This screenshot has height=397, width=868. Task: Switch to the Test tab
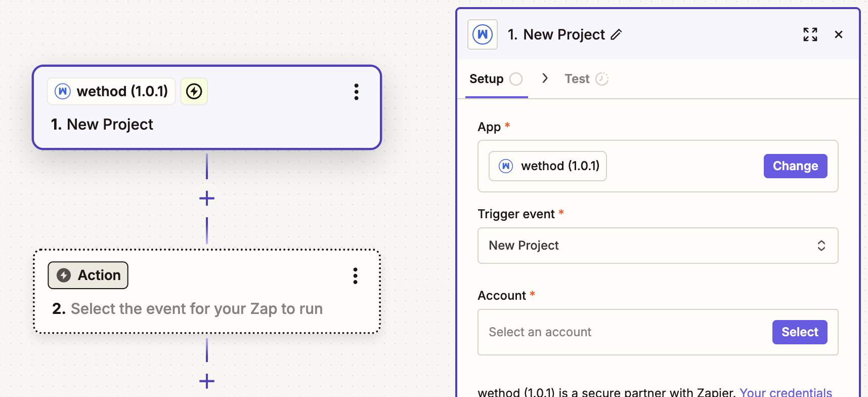577,79
